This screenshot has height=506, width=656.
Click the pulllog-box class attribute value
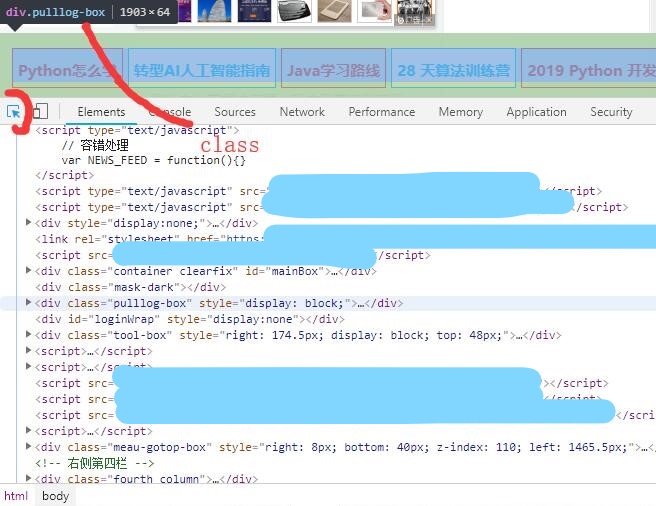(x=149, y=303)
